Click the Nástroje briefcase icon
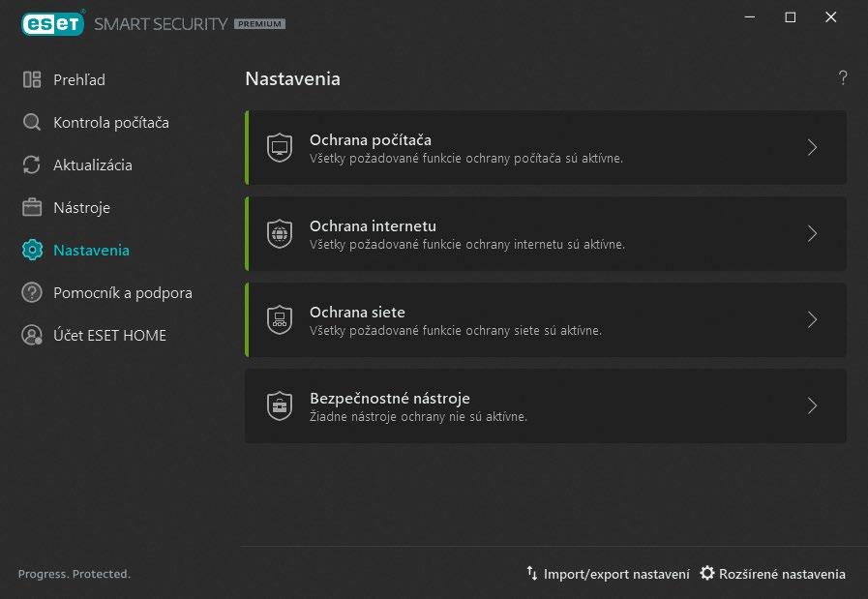This screenshot has height=599, width=868. pos(32,208)
